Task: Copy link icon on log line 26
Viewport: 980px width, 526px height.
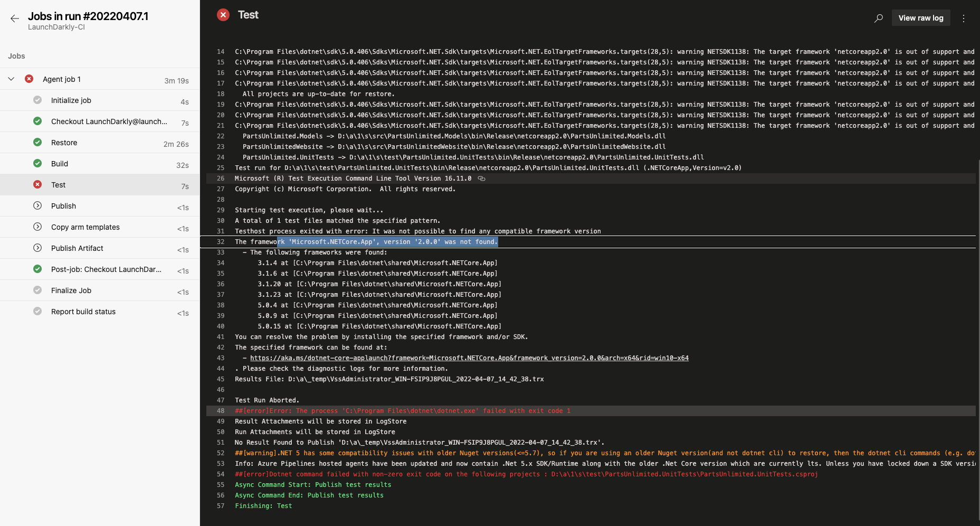Action: click(481, 179)
